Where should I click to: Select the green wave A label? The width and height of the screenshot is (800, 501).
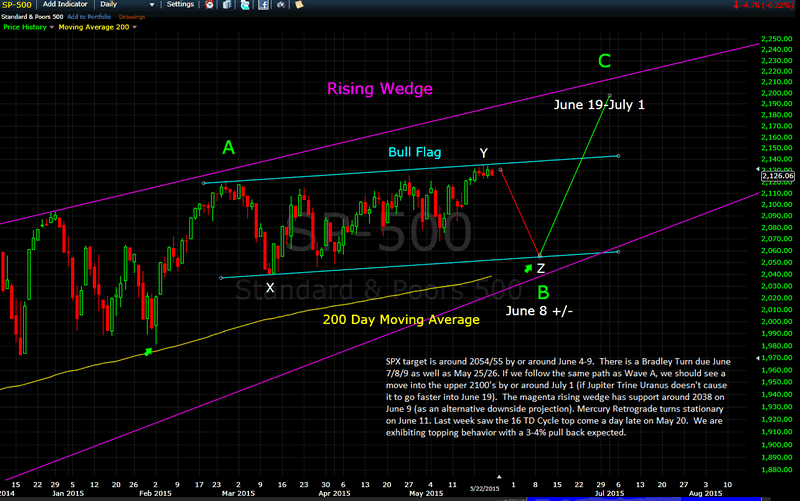[229, 148]
